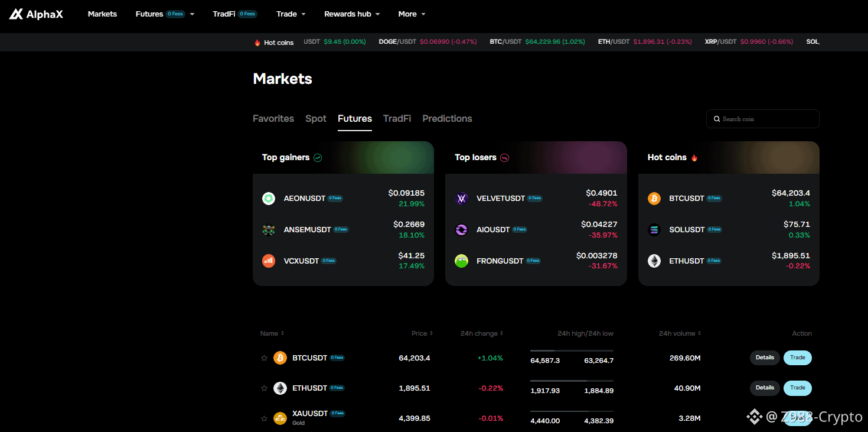This screenshot has height=432, width=868.
Task: Sort the table by 24h change
Action: tap(482, 333)
